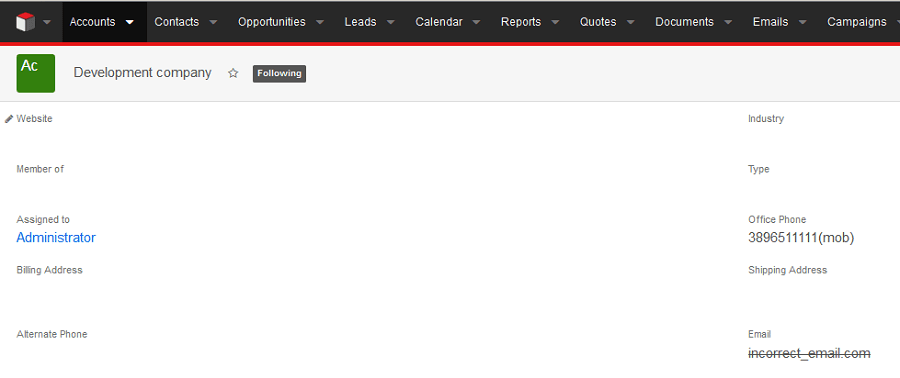This screenshot has height=378, width=900.
Task: Open the dropdown next to the cube logo
Action: [x=47, y=22]
